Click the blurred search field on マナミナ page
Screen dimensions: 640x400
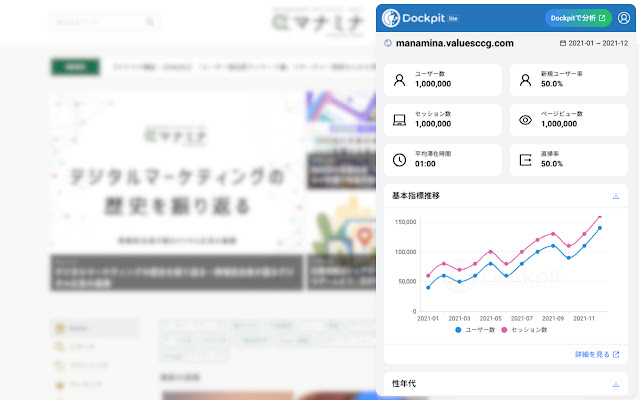pos(104,22)
